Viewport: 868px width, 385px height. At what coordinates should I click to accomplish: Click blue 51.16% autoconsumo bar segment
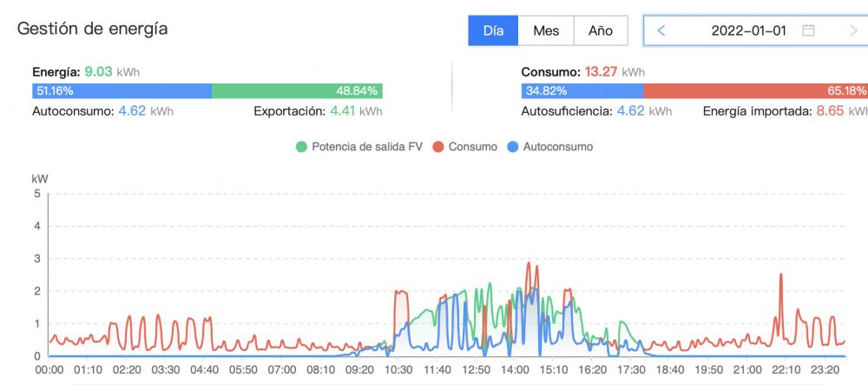122,91
